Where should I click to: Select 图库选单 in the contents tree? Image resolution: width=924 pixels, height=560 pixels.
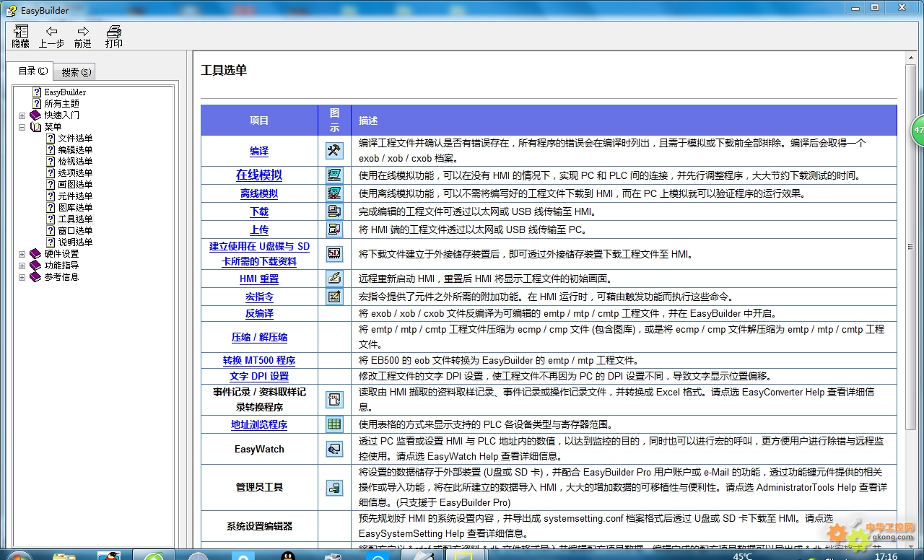click(x=75, y=208)
